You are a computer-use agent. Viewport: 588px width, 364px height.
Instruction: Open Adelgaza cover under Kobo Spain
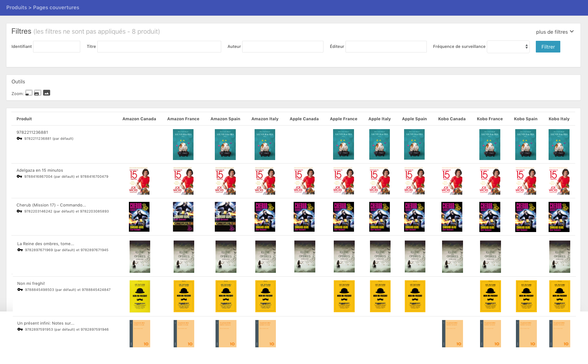click(526, 181)
